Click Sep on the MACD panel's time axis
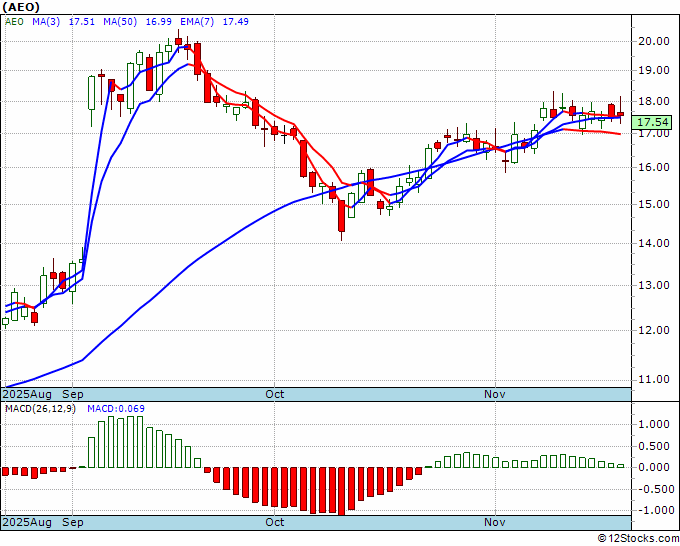This screenshot has height=546, width=680. point(73,522)
